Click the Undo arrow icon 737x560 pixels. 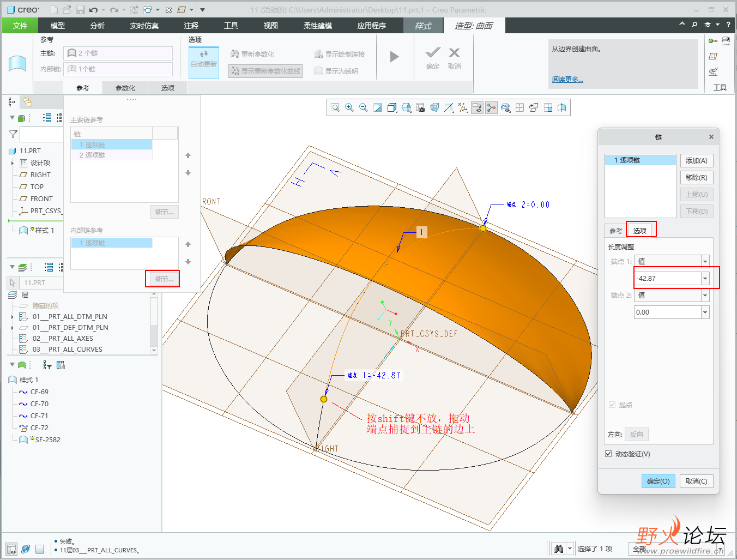(93, 10)
